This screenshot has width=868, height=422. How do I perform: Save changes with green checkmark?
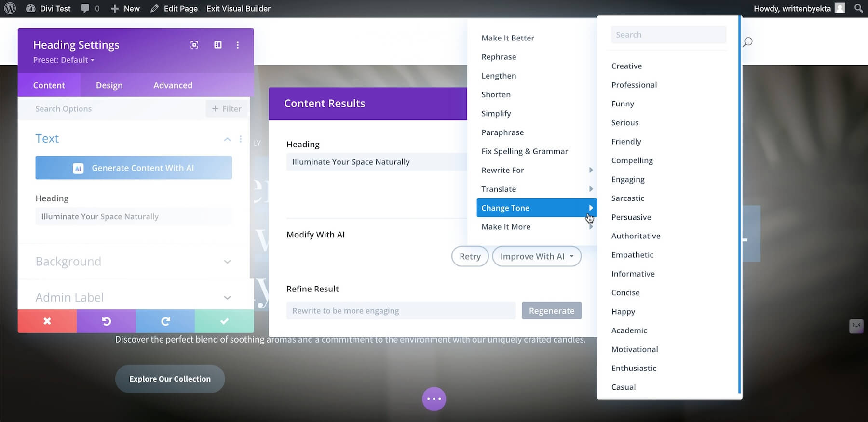pos(224,321)
